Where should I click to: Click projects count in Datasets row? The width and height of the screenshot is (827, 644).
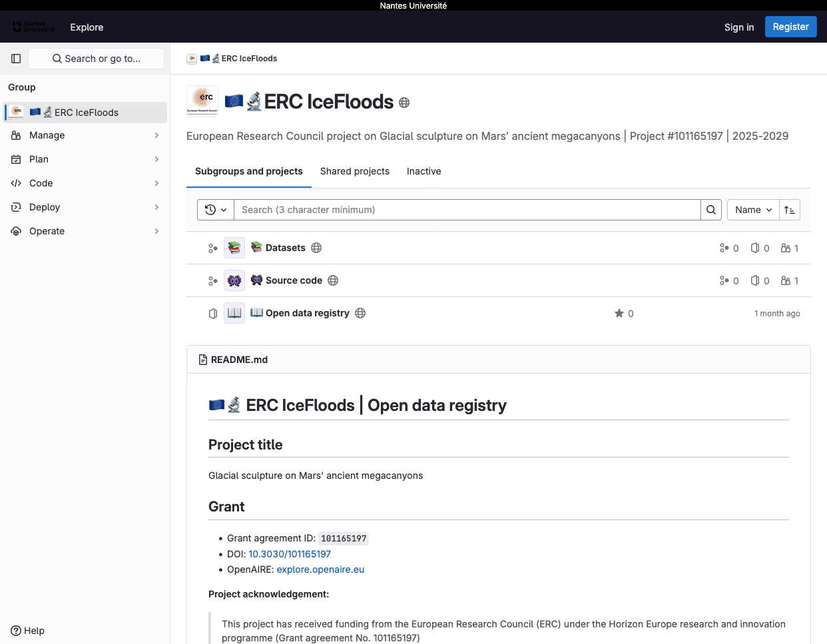point(760,248)
